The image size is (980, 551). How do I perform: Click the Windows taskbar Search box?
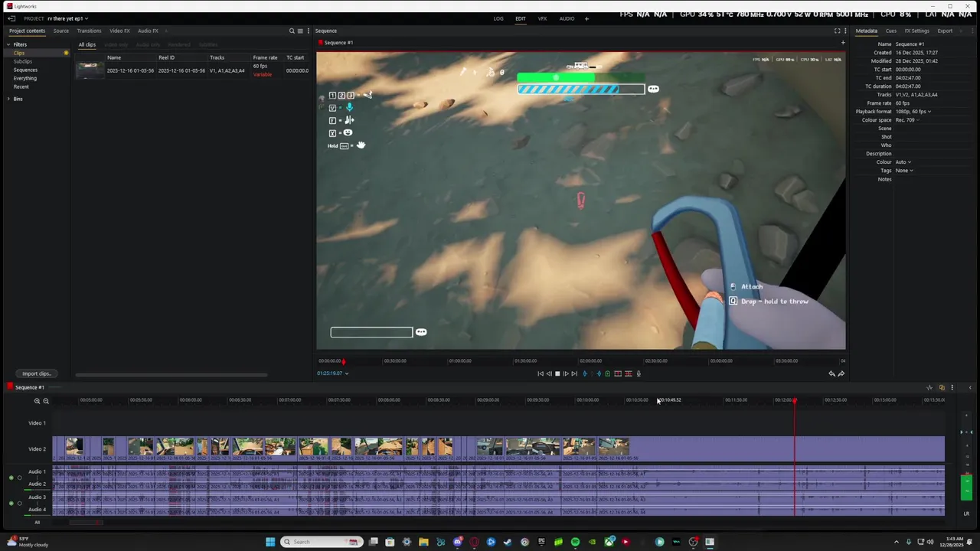pos(322,542)
